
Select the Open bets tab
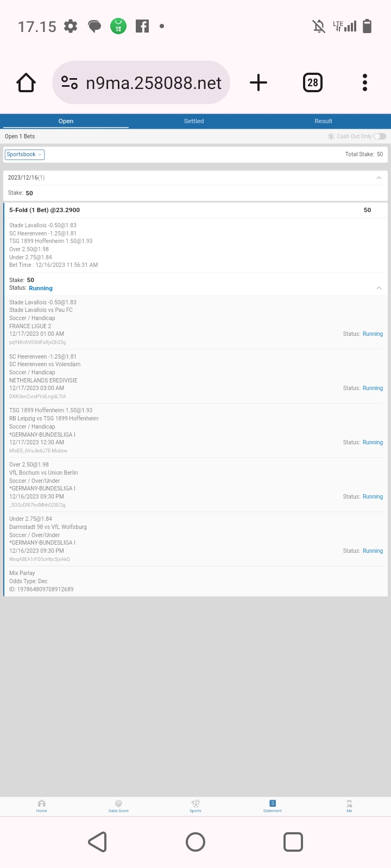click(x=66, y=121)
